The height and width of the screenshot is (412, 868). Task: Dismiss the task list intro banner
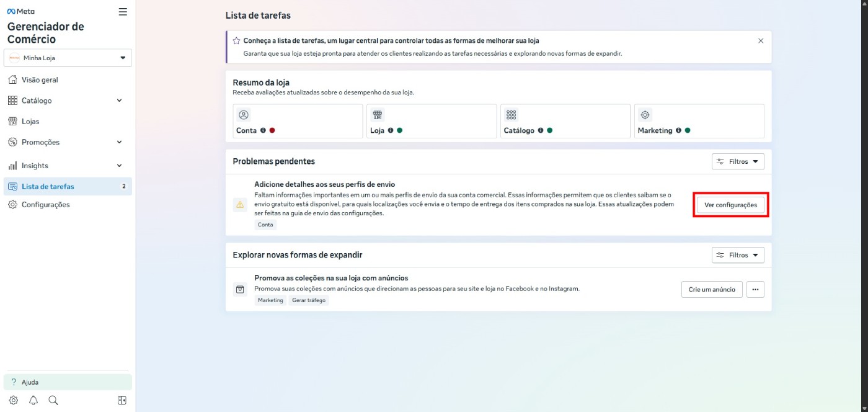point(761,40)
